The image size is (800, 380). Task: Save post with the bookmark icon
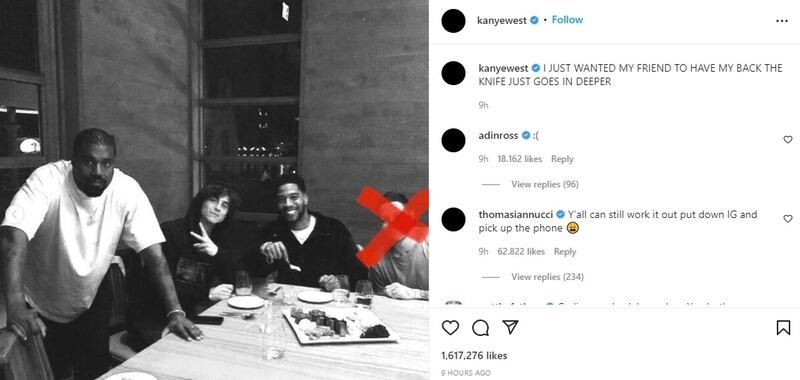[x=783, y=327]
